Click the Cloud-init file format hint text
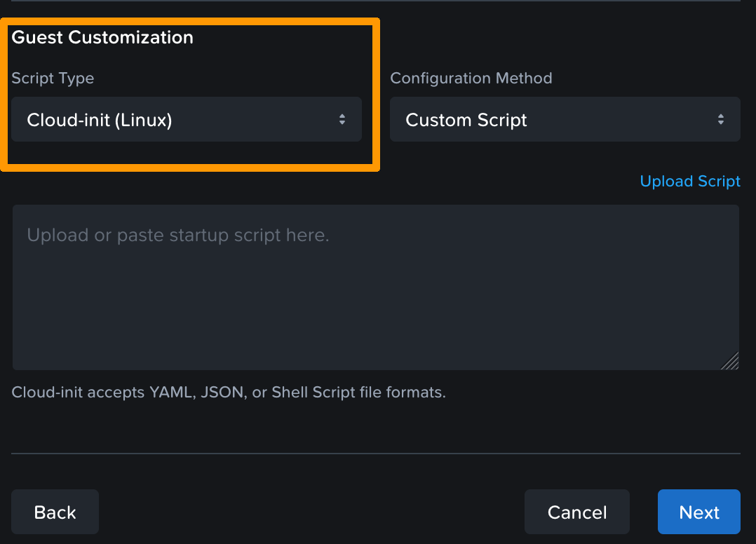 click(228, 392)
